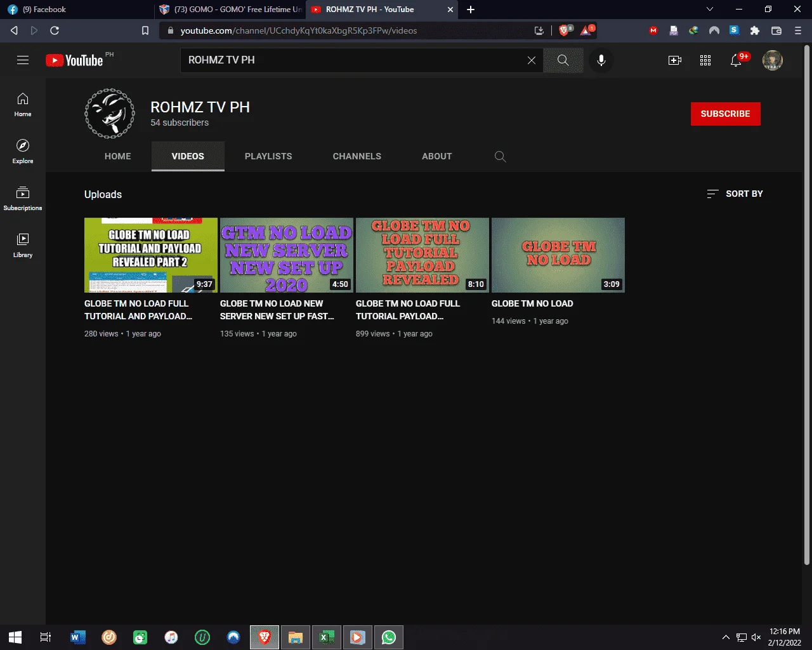This screenshot has width=812, height=650.
Task: Go to Home in the sidebar
Action: (x=23, y=105)
